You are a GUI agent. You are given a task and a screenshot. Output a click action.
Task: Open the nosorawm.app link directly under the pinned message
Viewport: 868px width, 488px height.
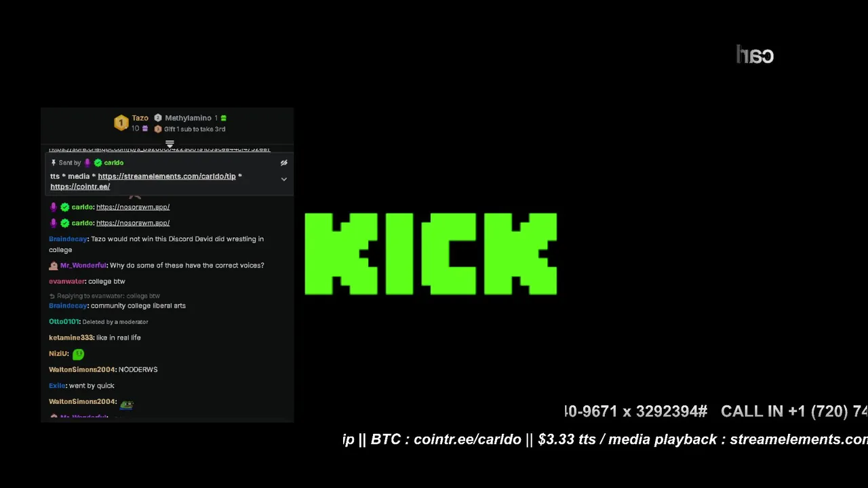(133, 207)
